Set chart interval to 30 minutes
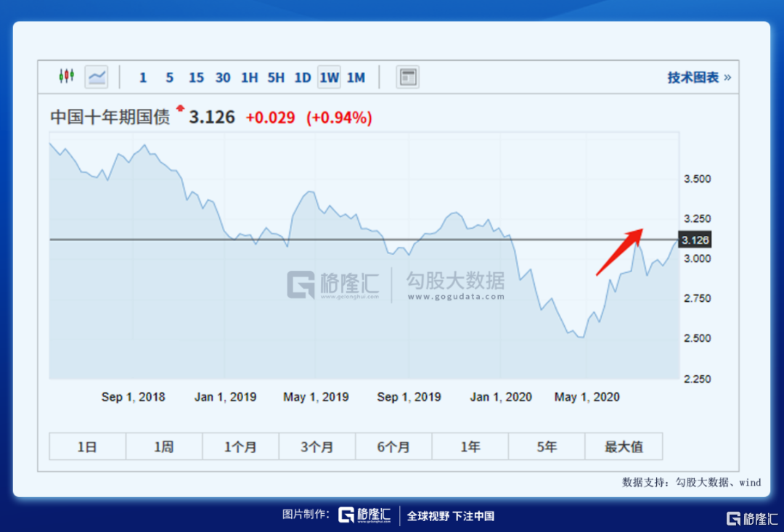Screen dimensions: 784x532 [223, 78]
